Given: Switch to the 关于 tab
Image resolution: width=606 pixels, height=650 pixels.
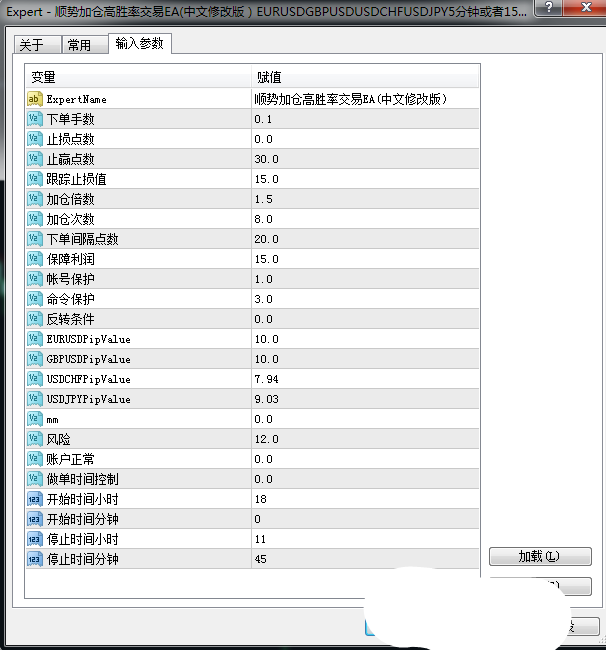Looking at the screenshot, I should pos(32,46).
